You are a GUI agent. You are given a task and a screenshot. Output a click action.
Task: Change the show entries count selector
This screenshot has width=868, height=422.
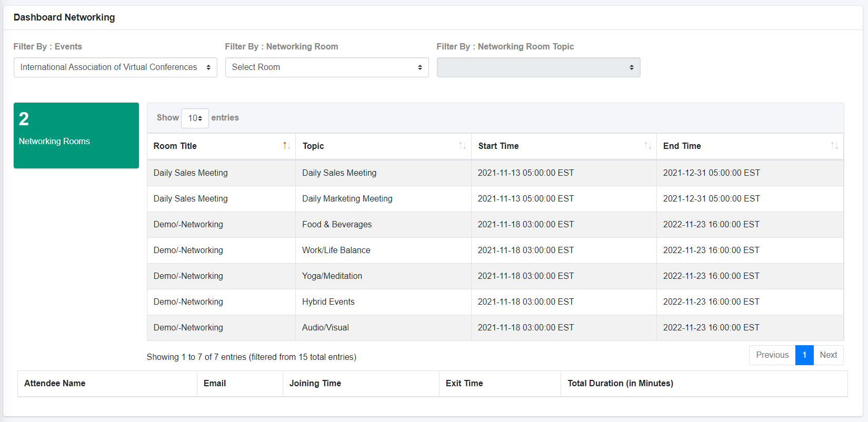tap(195, 118)
